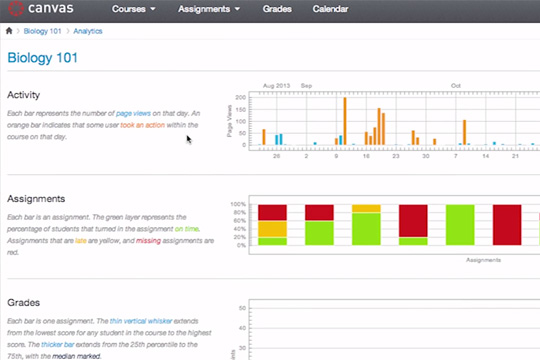Click 'Assignments' axis label under chart
Viewport: 540px width, 360px height.
pos(484,260)
